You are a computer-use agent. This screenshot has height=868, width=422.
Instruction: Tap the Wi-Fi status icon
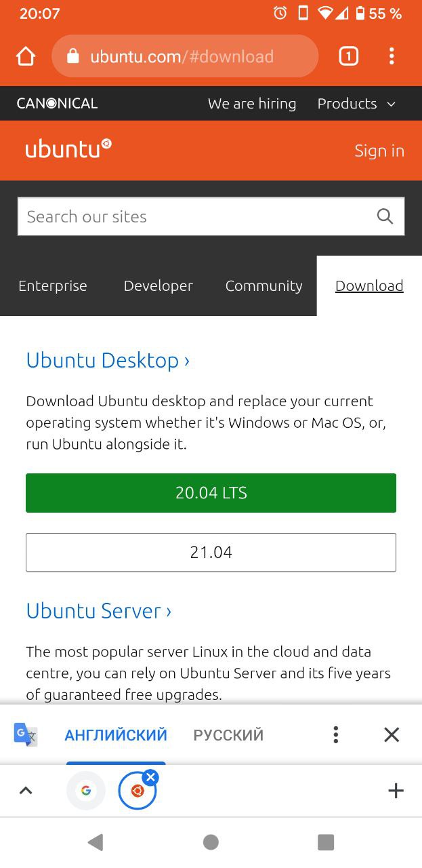pos(326,13)
